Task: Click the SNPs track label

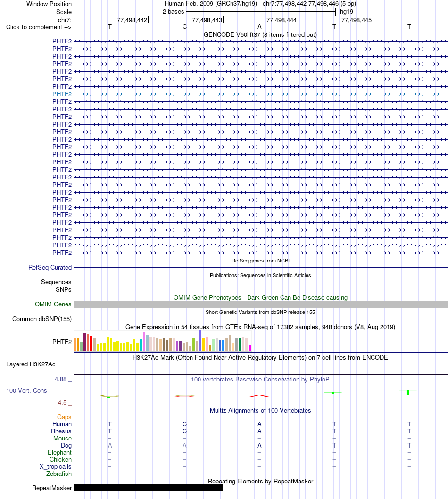Action: coord(64,289)
